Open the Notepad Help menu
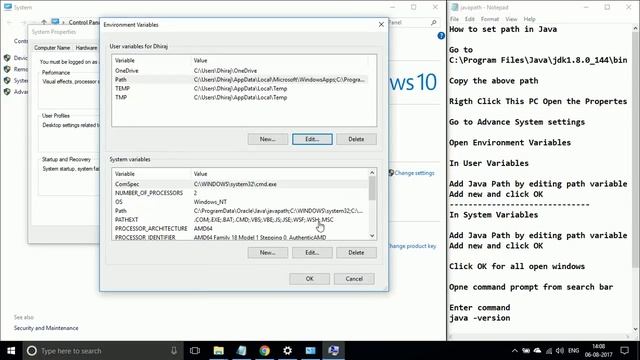The image size is (640, 360). coord(529,19)
